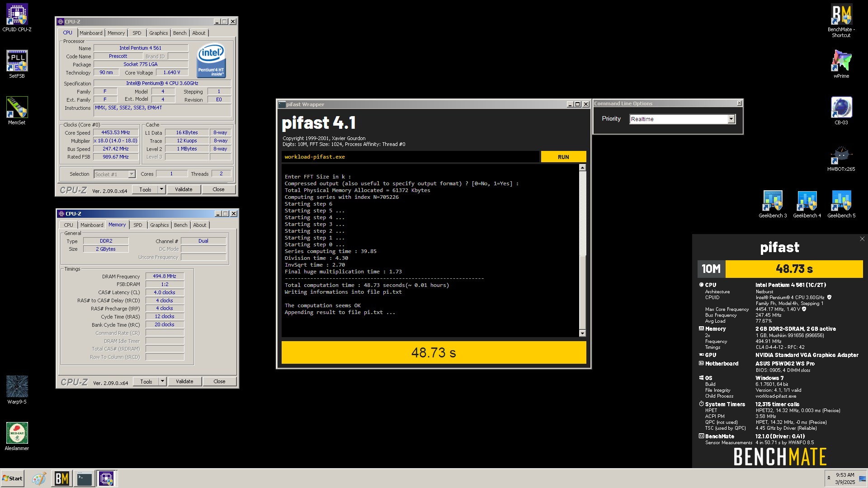Click the CPU-Z title icon of Memory window
The height and width of the screenshot is (488, 868).
pos(61,214)
